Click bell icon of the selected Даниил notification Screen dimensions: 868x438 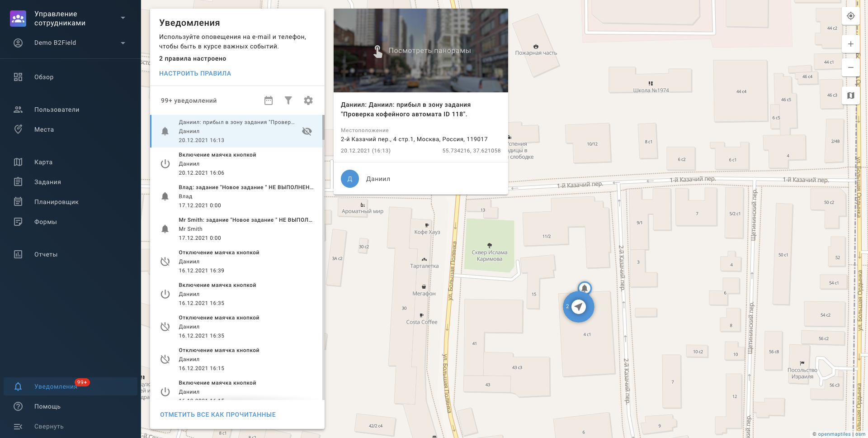coord(165,131)
